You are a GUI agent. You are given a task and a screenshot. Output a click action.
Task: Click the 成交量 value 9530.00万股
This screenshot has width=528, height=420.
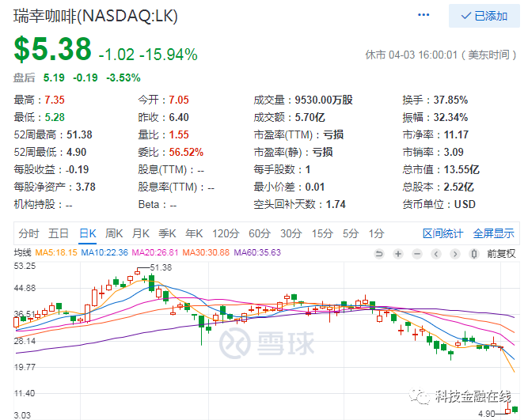click(x=324, y=100)
